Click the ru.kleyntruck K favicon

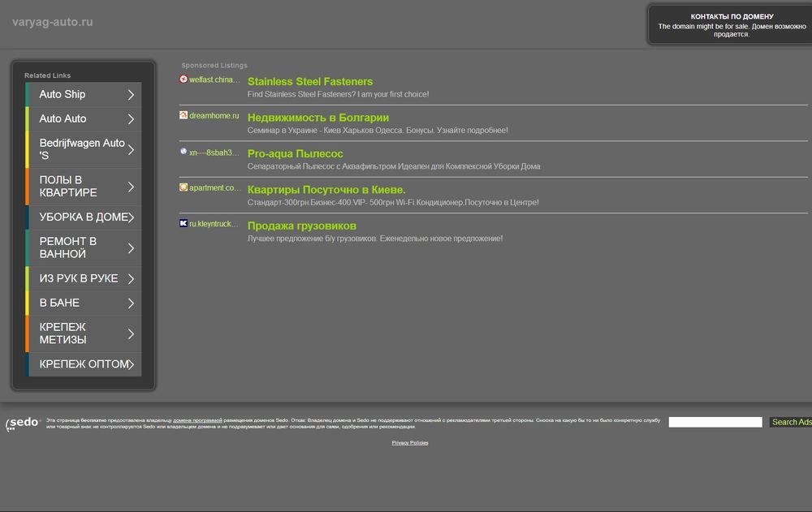coord(184,223)
